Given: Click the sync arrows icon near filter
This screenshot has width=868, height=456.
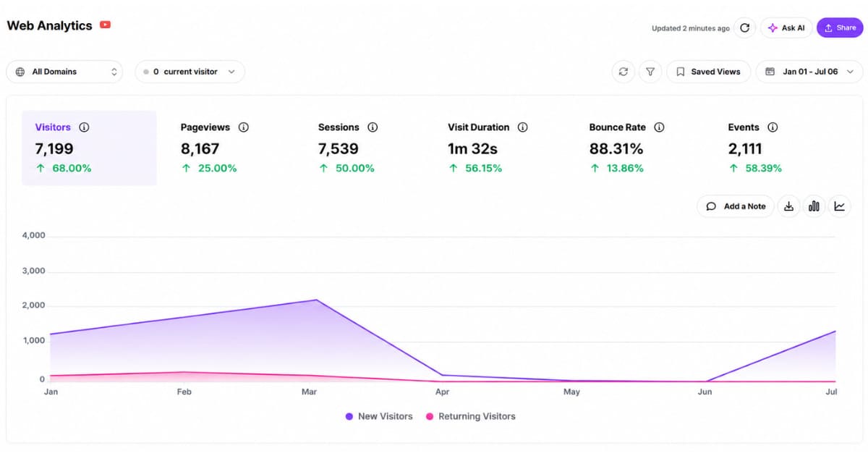Looking at the screenshot, I should [623, 72].
